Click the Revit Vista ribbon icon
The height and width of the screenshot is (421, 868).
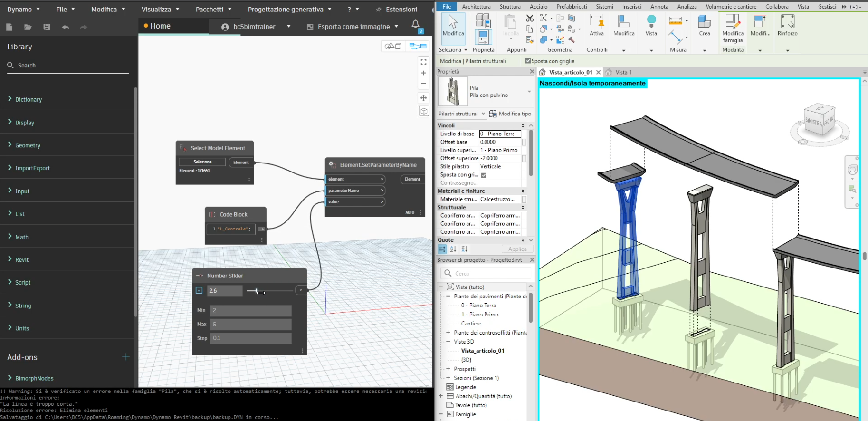tap(651, 26)
